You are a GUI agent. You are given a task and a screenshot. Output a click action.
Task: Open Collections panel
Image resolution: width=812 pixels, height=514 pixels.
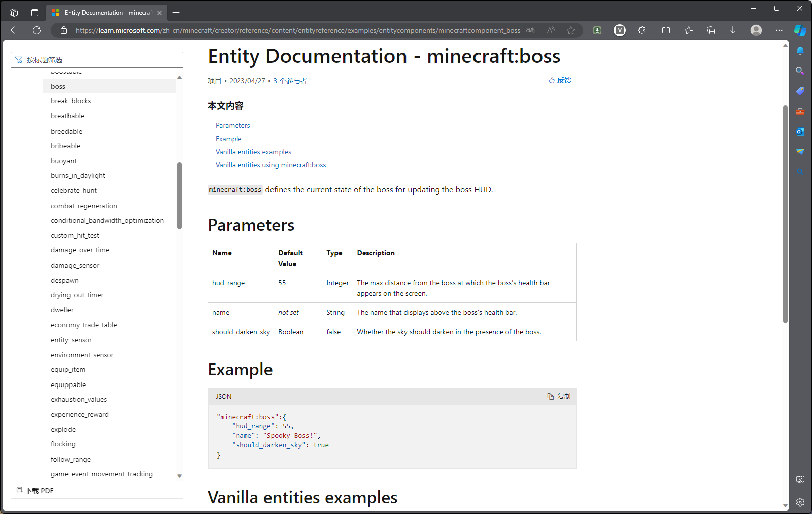(x=711, y=30)
